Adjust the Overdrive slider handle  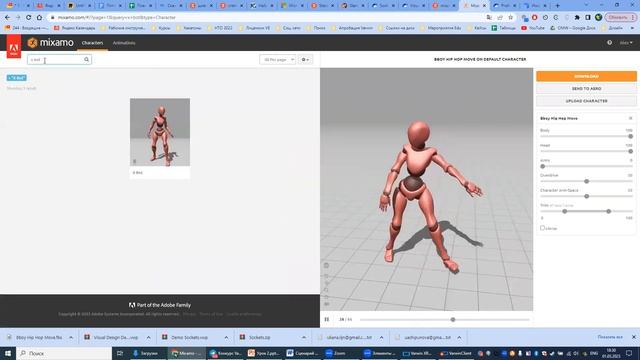[587, 181]
